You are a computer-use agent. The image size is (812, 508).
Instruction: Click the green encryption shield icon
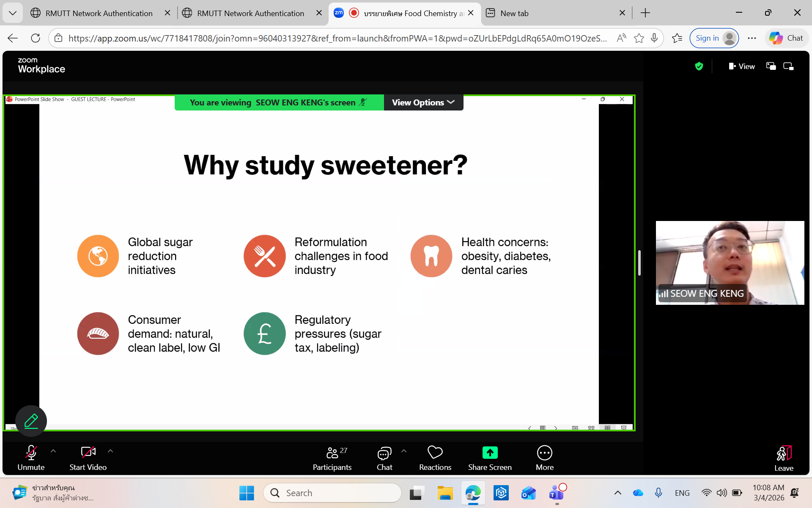click(699, 66)
